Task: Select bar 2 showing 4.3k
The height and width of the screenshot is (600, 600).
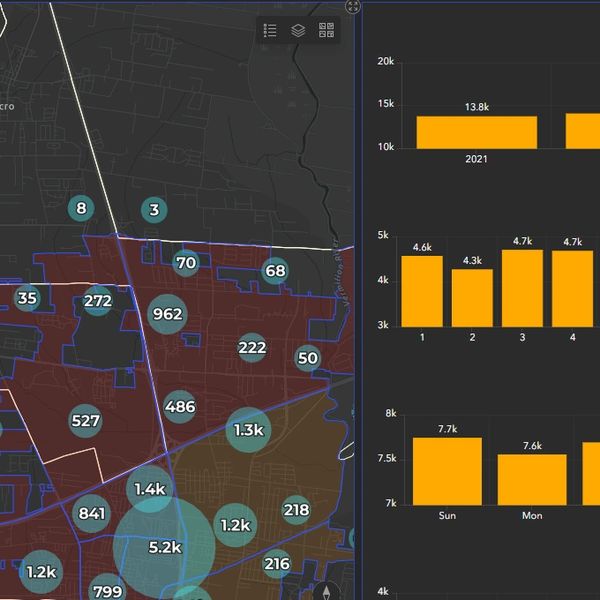Action: (472, 297)
